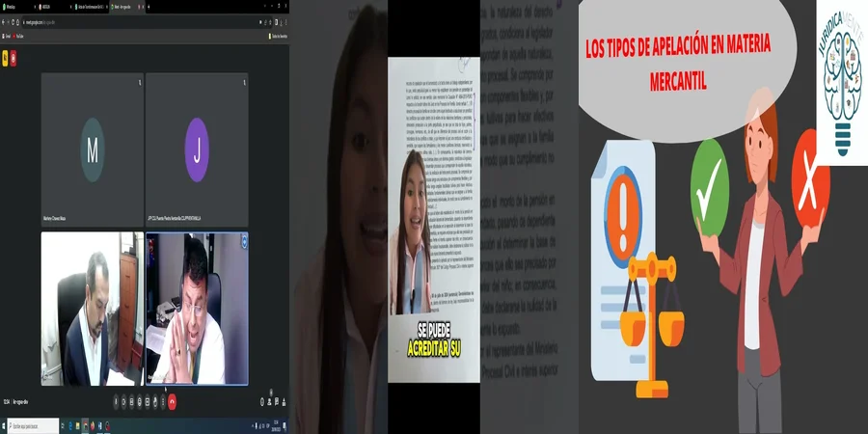Click muted mic indicator on J tile

244,82
